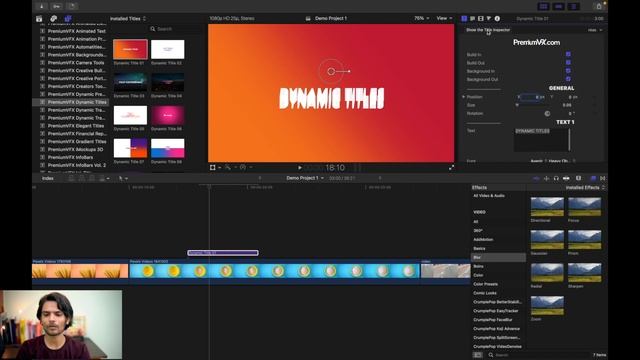Open the View dropdown in viewer
The image size is (640, 360).
click(x=444, y=18)
